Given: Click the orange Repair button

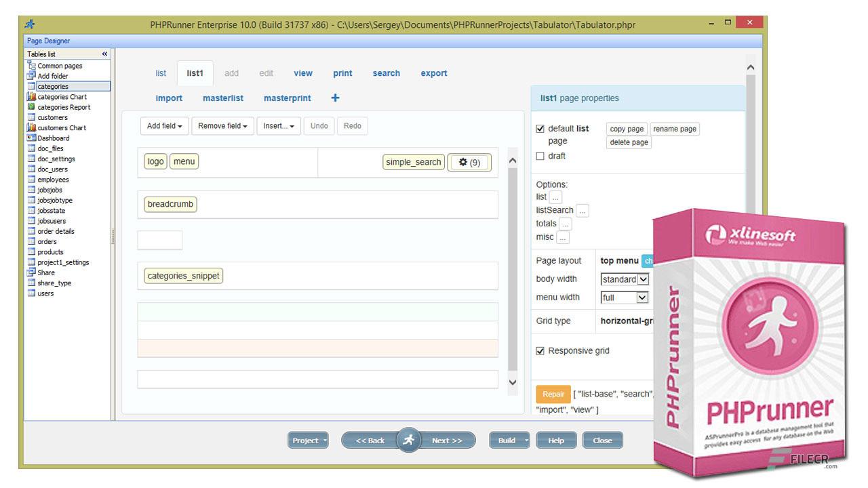Looking at the screenshot, I should point(553,394).
